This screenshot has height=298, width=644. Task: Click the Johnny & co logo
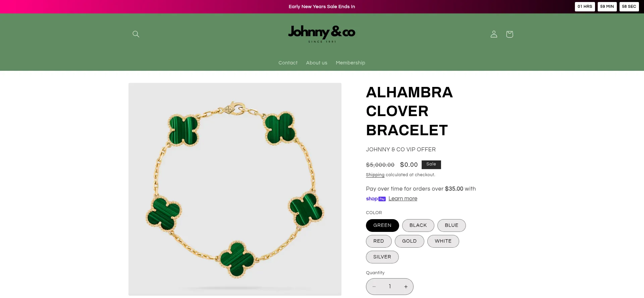pos(322,34)
